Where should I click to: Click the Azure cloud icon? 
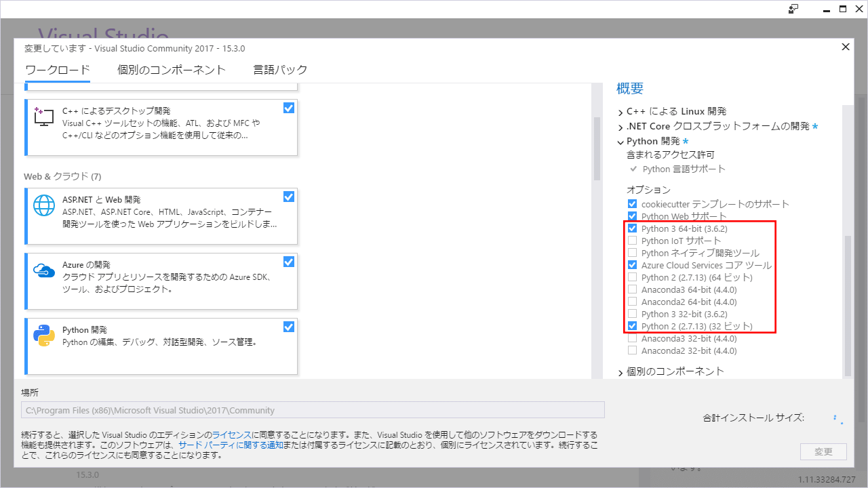click(43, 272)
